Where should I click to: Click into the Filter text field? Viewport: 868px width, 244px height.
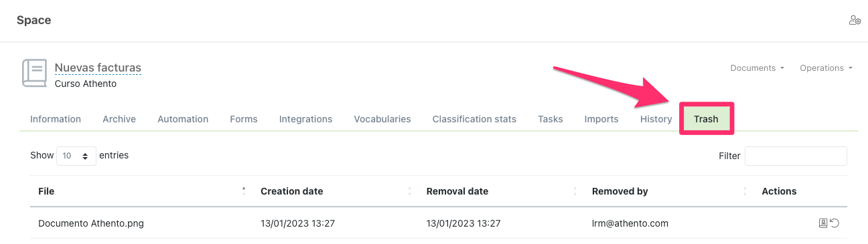point(796,156)
